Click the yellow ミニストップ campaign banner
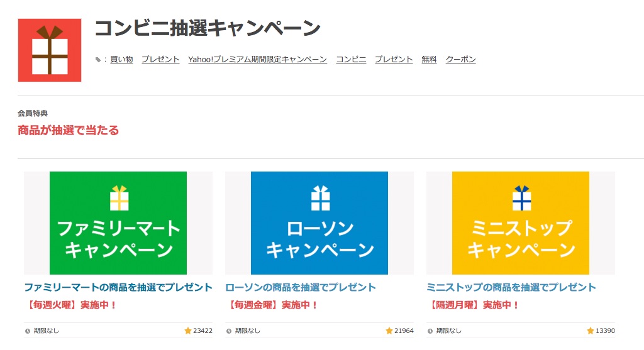 click(x=521, y=223)
